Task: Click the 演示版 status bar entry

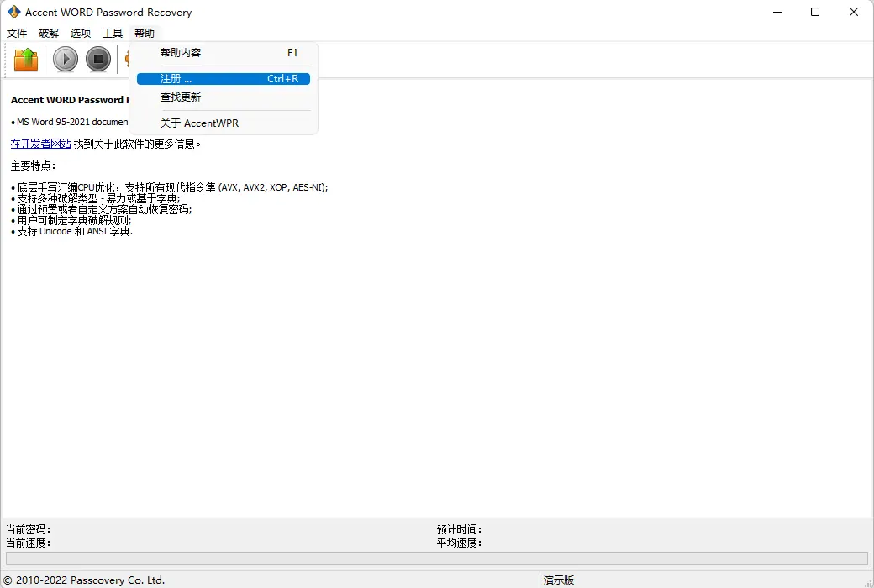Action: coord(559,580)
